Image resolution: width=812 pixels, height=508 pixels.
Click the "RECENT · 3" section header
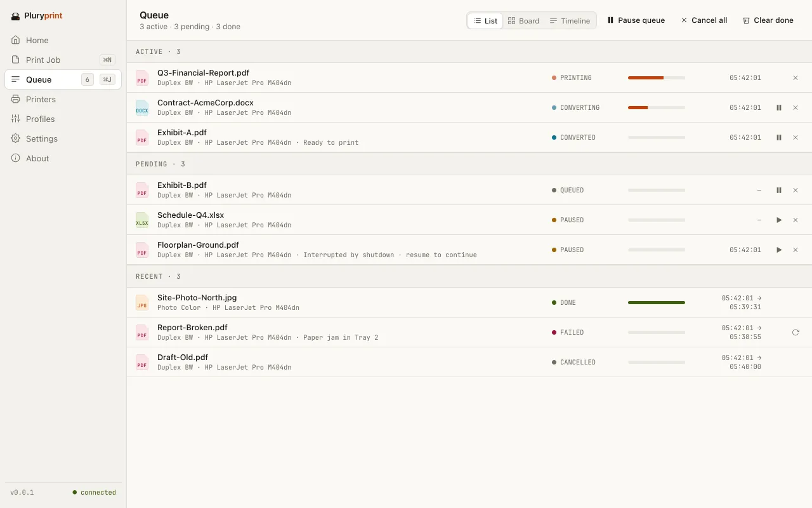(x=469, y=276)
